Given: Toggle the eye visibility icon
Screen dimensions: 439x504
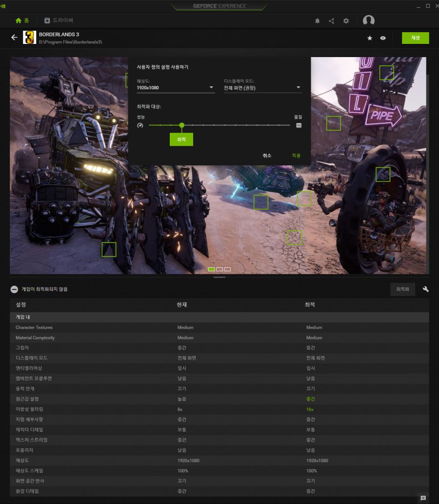Looking at the screenshot, I should click(383, 38).
